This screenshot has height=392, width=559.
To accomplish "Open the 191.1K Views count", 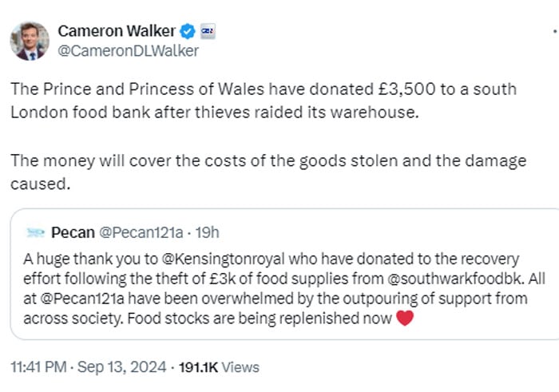I will (218, 367).
